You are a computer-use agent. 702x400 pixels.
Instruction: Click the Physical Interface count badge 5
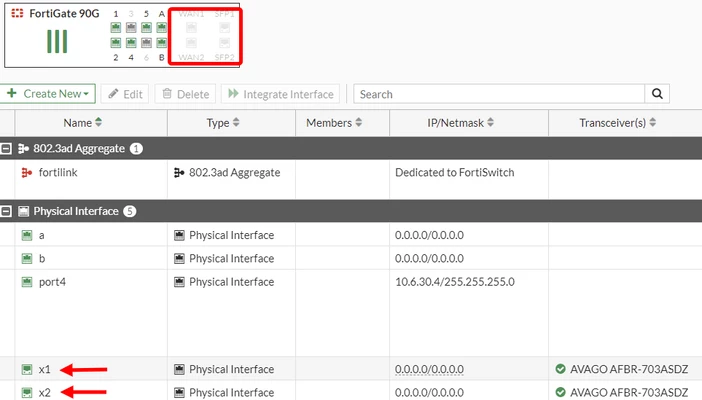[x=129, y=211]
